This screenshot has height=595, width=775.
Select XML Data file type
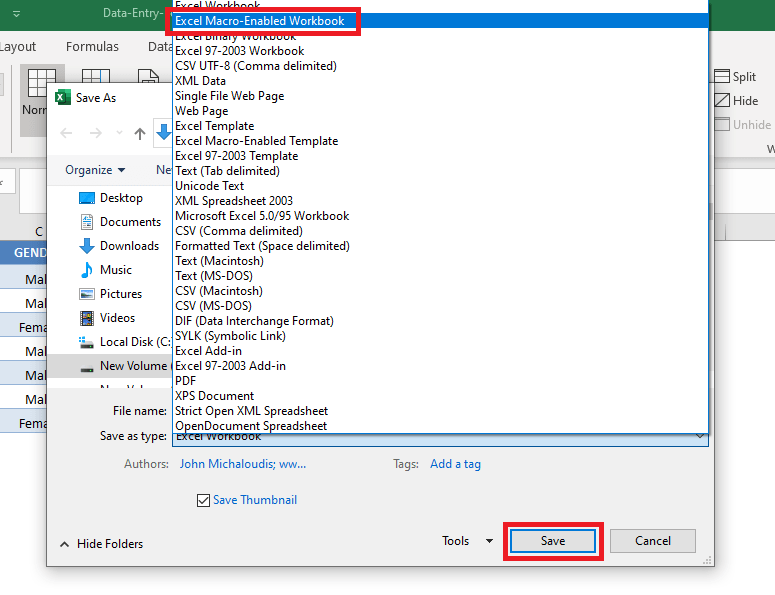click(x=440, y=81)
